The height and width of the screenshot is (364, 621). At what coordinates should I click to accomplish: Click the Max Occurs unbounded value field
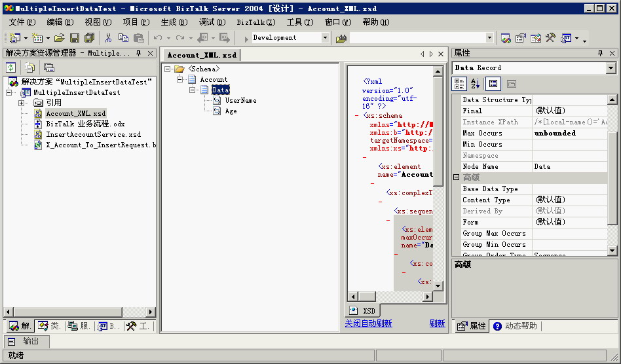point(570,134)
